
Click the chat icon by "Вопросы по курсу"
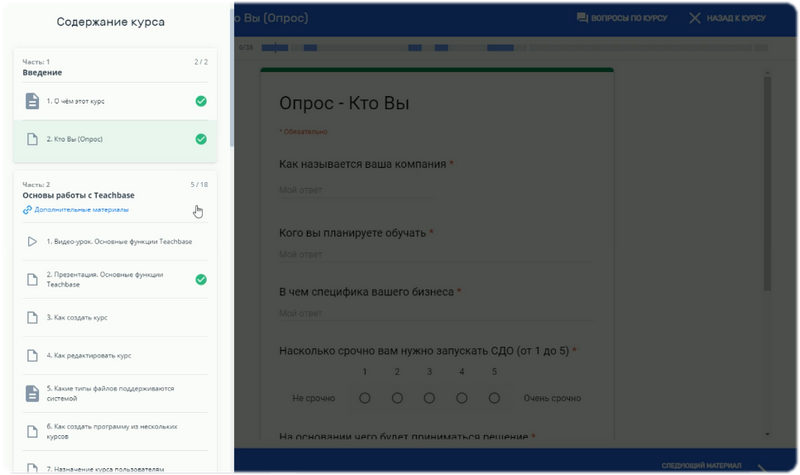(x=582, y=18)
